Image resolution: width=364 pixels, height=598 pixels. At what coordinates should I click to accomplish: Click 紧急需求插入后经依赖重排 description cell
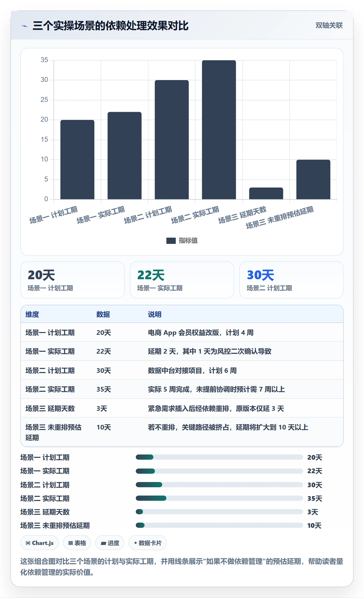pos(216,408)
